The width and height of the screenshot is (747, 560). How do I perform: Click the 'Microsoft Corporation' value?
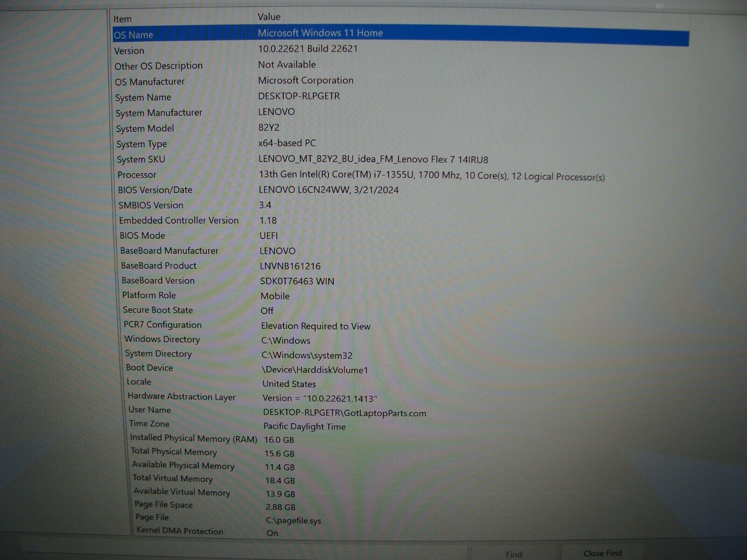click(306, 80)
